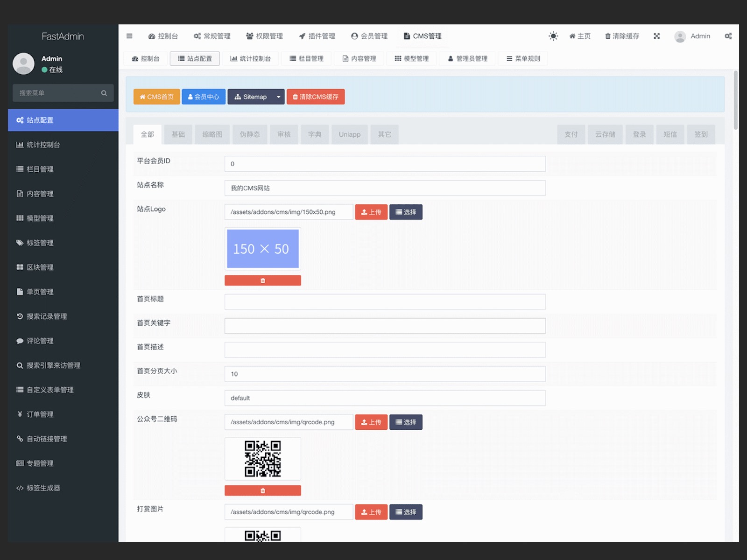
Task: Click the 搜索菜单 search box
Action: point(63,93)
